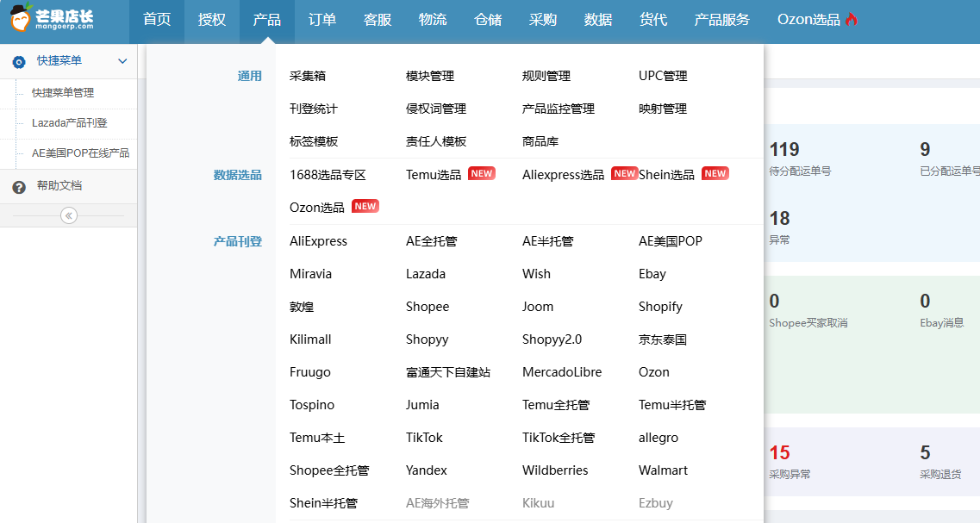This screenshot has width=980, height=523.
Task: Open the 货代 nav tab
Action: (653, 19)
